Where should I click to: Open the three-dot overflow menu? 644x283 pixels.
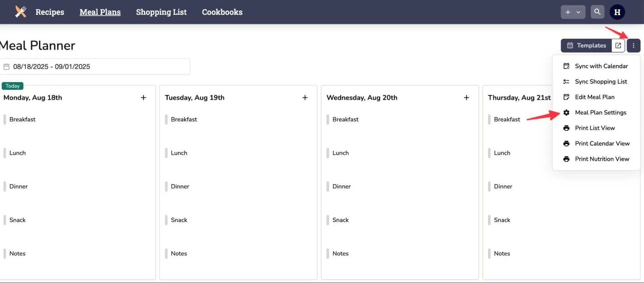tap(633, 45)
